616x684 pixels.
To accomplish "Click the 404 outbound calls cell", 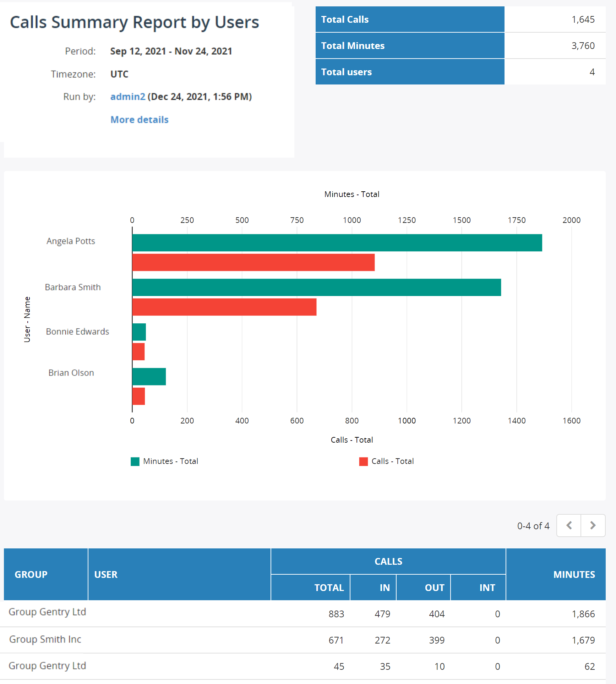I will [x=437, y=614].
